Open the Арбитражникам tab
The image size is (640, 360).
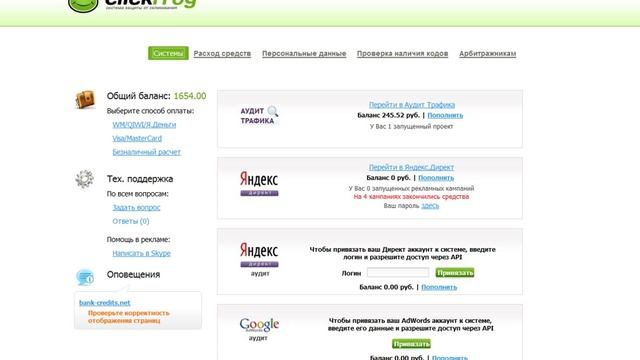487,53
